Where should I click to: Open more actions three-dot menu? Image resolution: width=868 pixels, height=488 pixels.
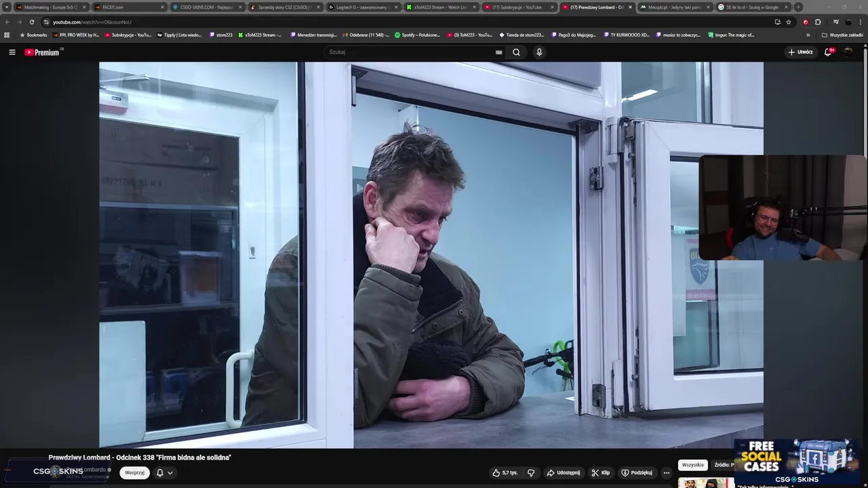[667, 472]
